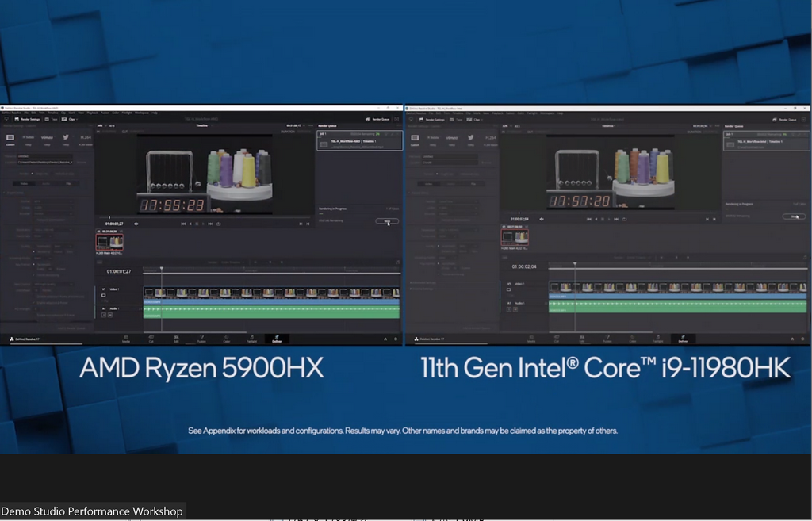This screenshot has width=812, height=521.
Task: Select Job 1 in AMD render queue
Action: click(x=359, y=141)
